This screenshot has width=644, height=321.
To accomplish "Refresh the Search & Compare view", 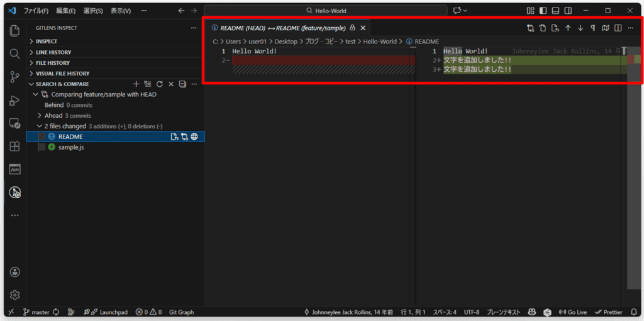I will [159, 84].
